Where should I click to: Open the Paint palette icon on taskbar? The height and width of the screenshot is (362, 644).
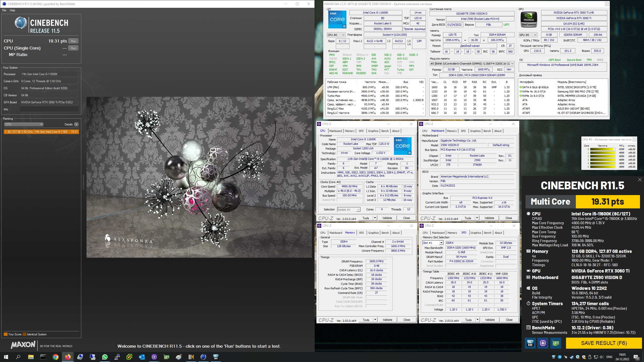[x=179, y=357]
